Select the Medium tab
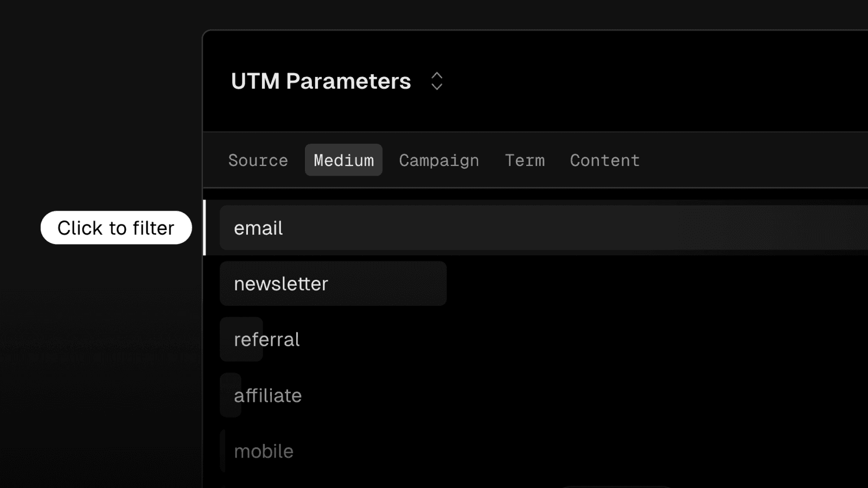This screenshot has width=868, height=488. pos(343,160)
